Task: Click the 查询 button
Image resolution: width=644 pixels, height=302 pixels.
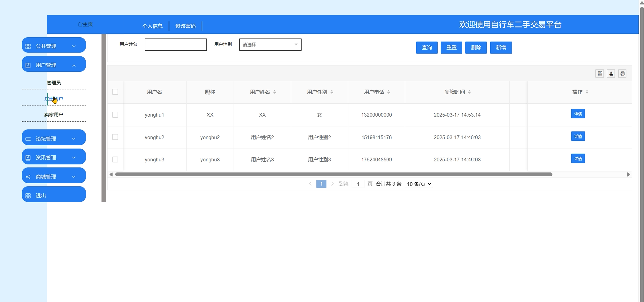Action: pyautogui.click(x=427, y=47)
